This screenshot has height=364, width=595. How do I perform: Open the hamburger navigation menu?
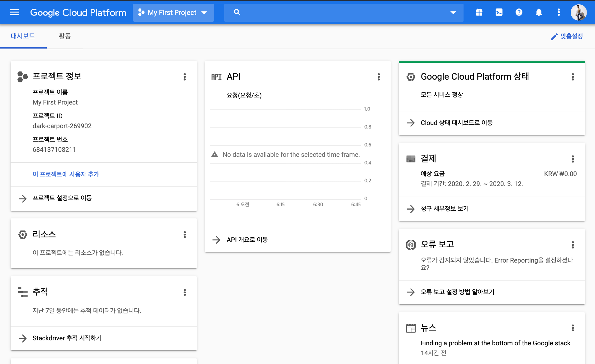(x=15, y=12)
